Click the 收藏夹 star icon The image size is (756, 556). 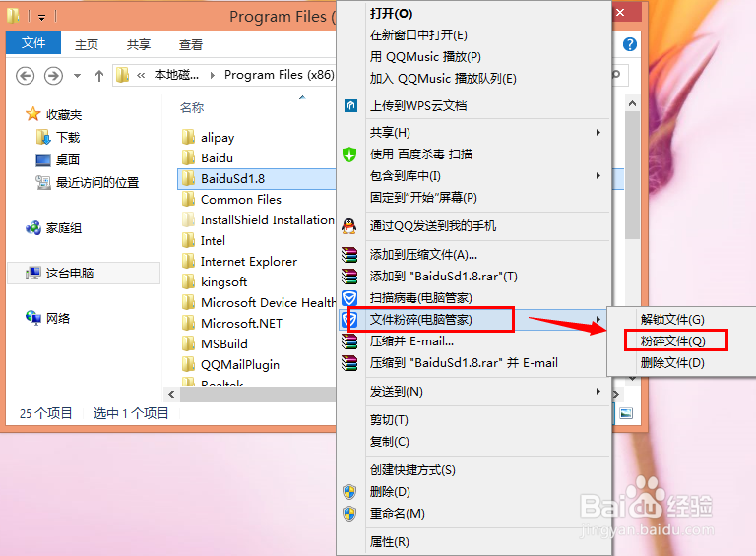[32, 114]
